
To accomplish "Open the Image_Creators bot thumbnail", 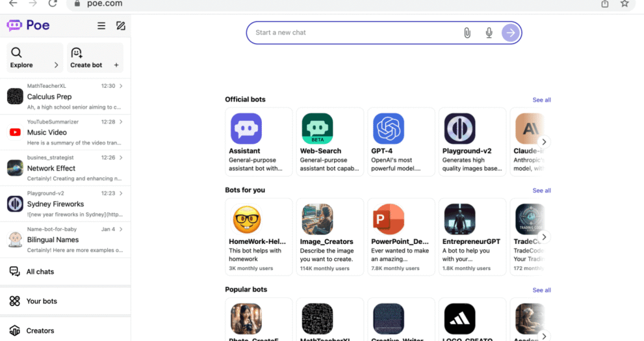I will [x=318, y=219].
